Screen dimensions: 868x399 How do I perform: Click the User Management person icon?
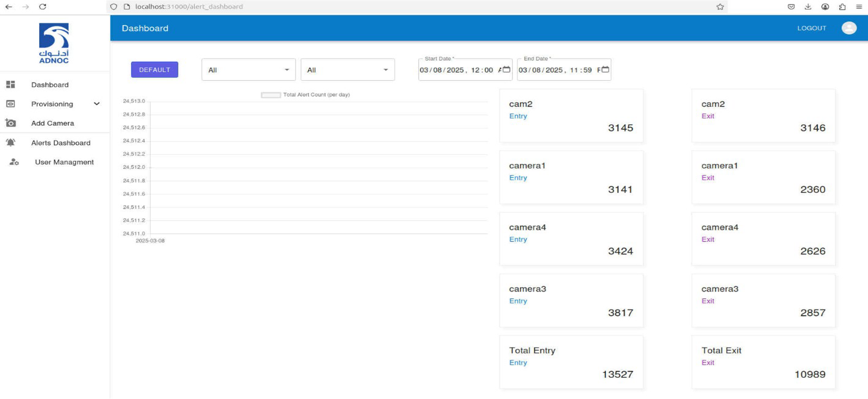(14, 162)
